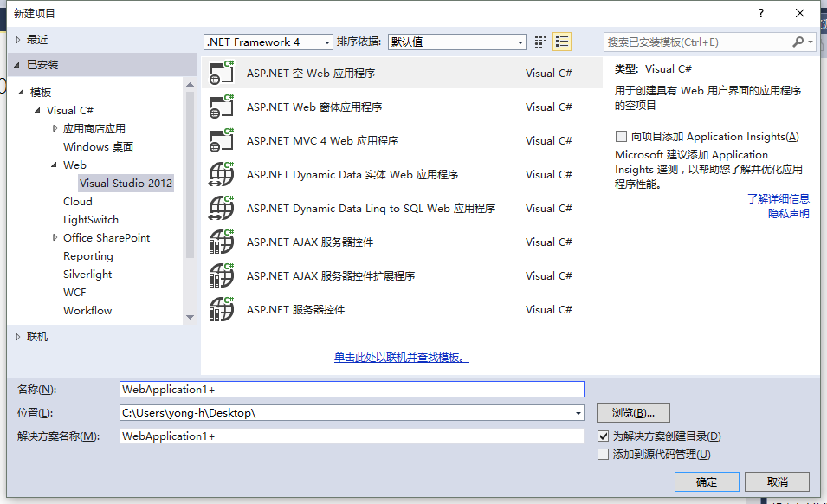Screen dimensions: 827x504
Task: Click template tree scrollbar down arrow
Action: pyautogui.click(x=191, y=317)
